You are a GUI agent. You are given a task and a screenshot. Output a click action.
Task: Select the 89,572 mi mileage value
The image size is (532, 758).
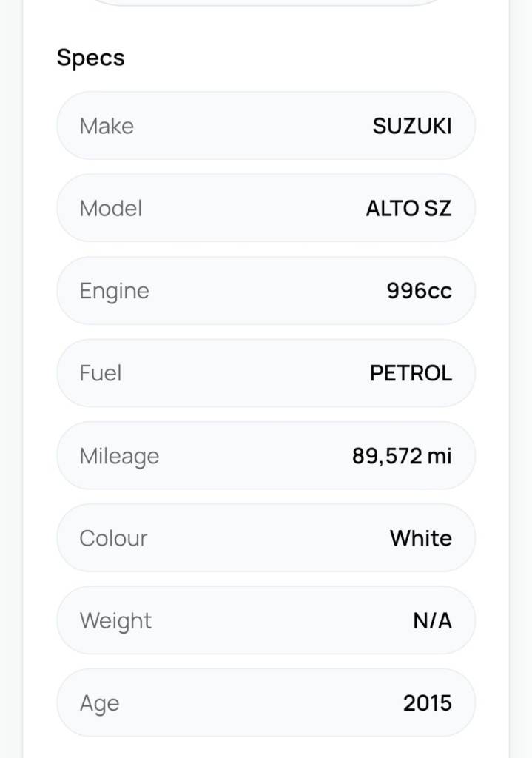pyautogui.click(x=402, y=456)
